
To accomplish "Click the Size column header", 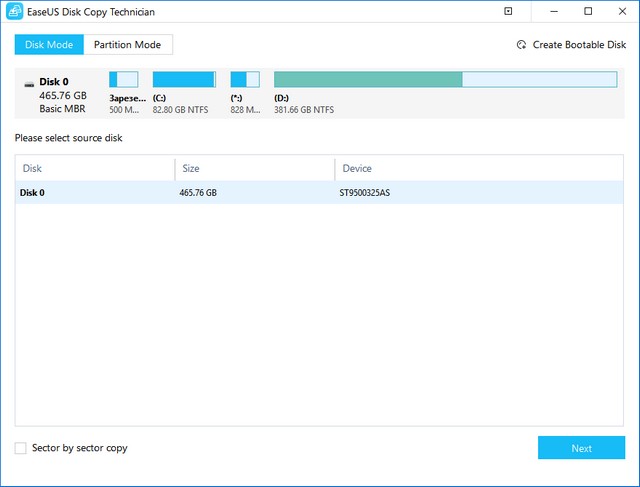I will pyautogui.click(x=191, y=168).
